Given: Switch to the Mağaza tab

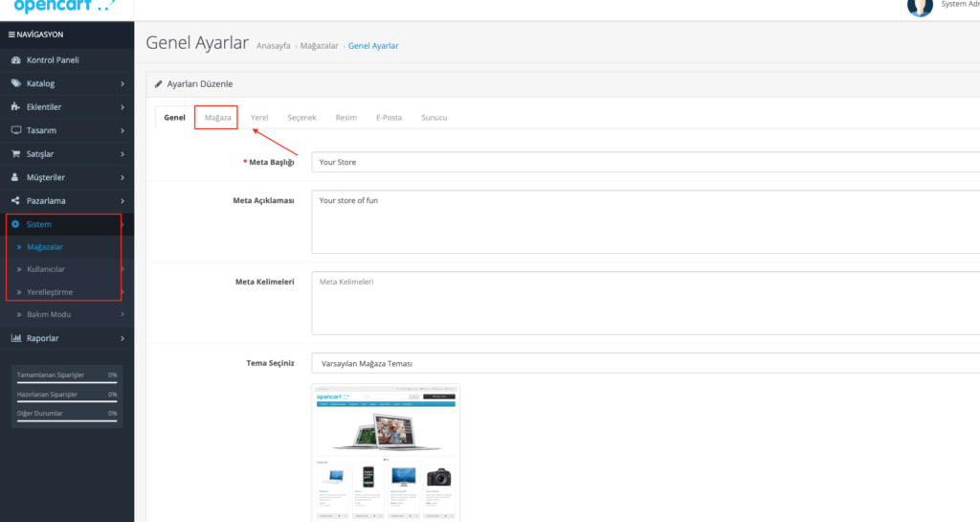Looking at the screenshot, I should [217, 118].
